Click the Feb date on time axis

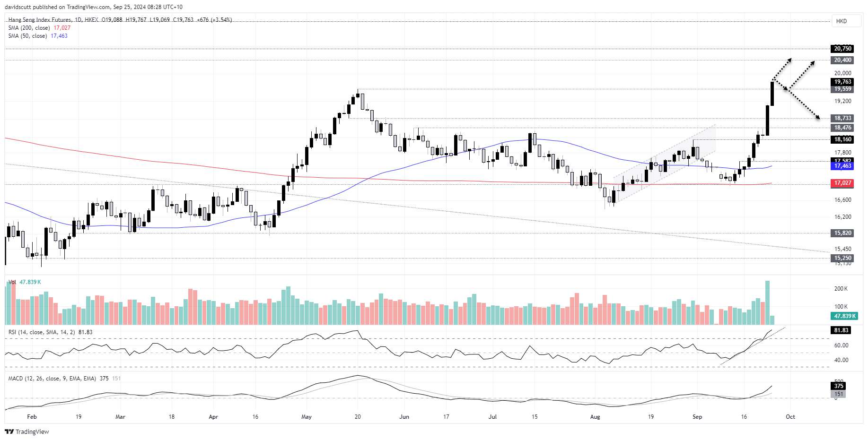point(32,417)
